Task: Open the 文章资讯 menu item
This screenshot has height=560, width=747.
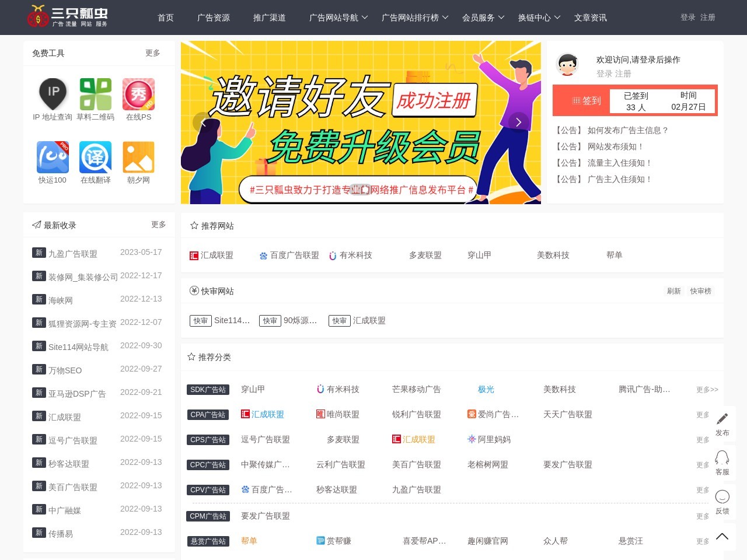Action: (x=590, y=17)
